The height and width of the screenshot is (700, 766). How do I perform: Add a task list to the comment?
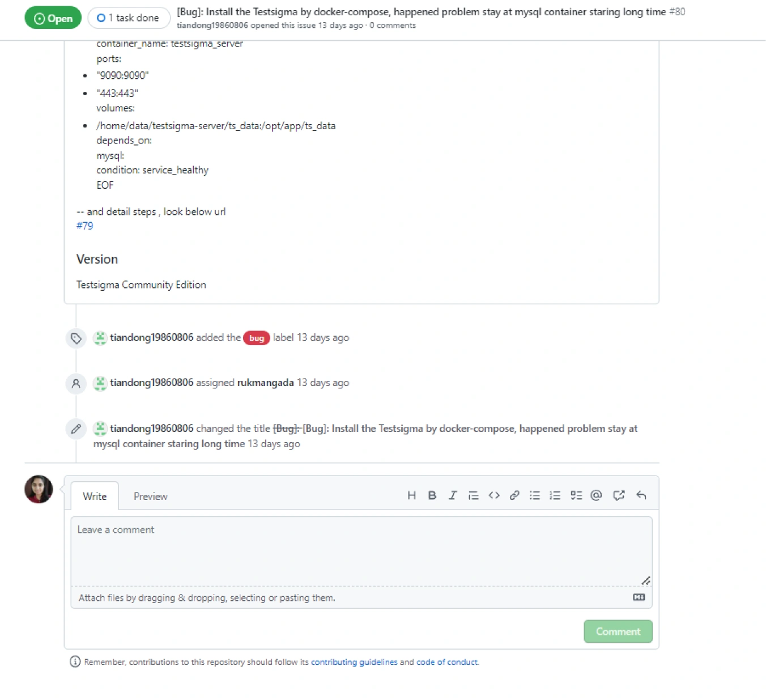576,496
